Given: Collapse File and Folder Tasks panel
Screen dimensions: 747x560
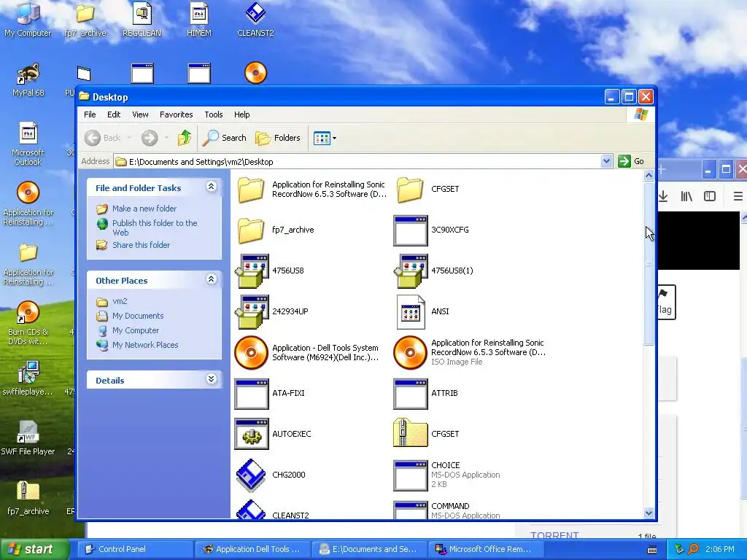Looking at the screenshot, I should tap(211, 187).
